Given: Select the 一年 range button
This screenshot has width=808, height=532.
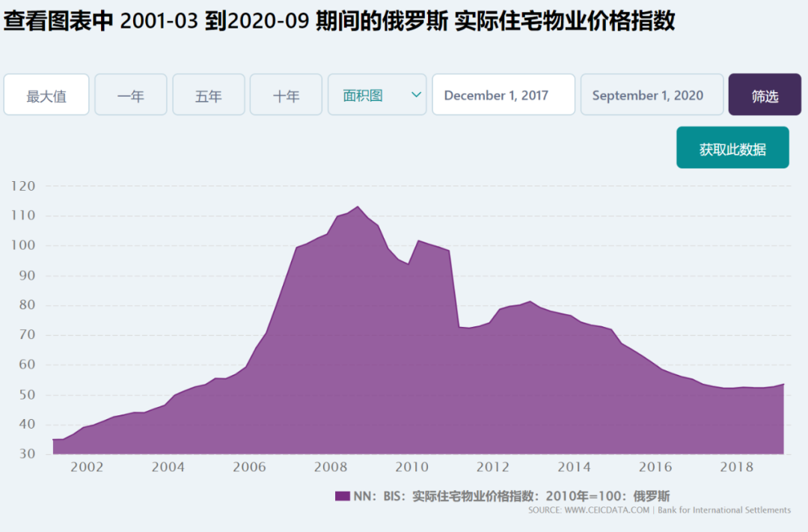Looking at the screenshot, I should (131, 95).
